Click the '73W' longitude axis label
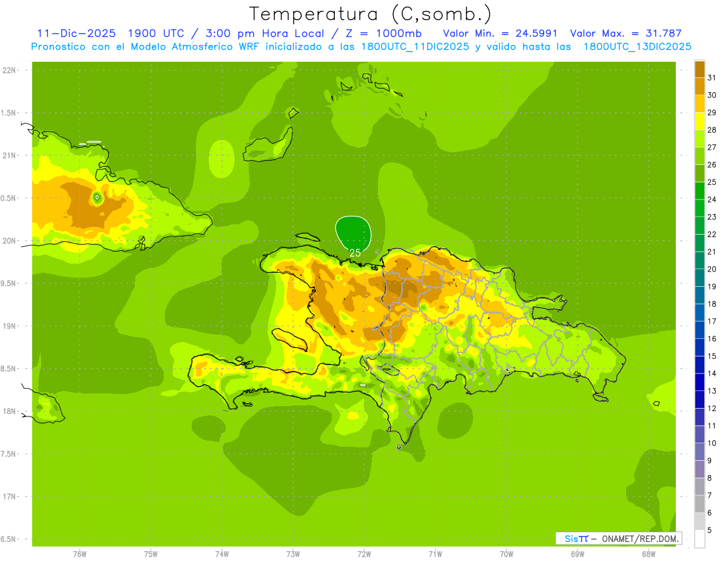 (293, 554)
